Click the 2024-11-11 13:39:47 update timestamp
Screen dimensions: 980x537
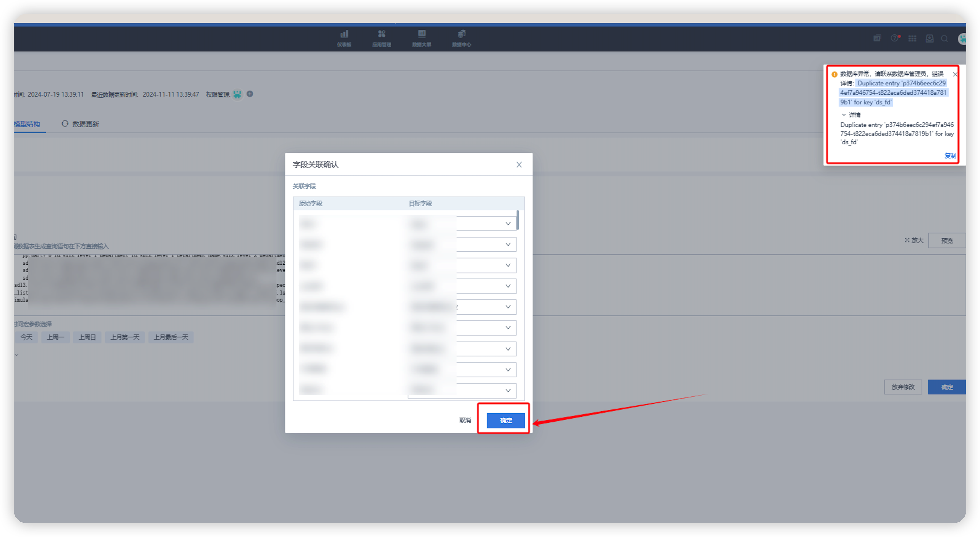click(x=170, y=94)
